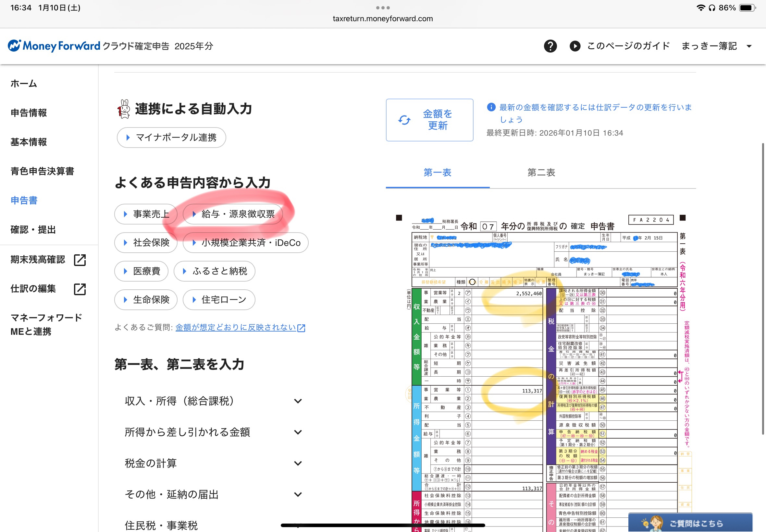Click the play icon for page guide
Image resolution: width=766 pixels, height=532 pixels.
[574, 46]
